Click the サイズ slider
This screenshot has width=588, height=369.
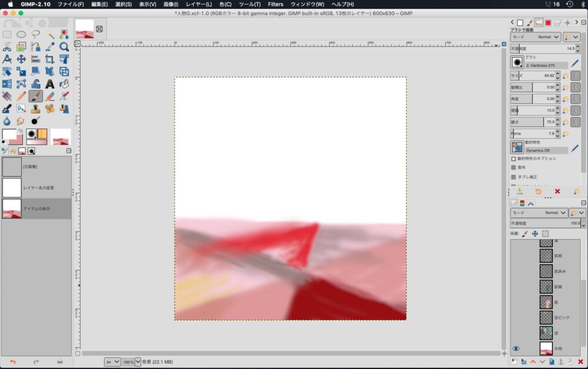click(534, 76)
